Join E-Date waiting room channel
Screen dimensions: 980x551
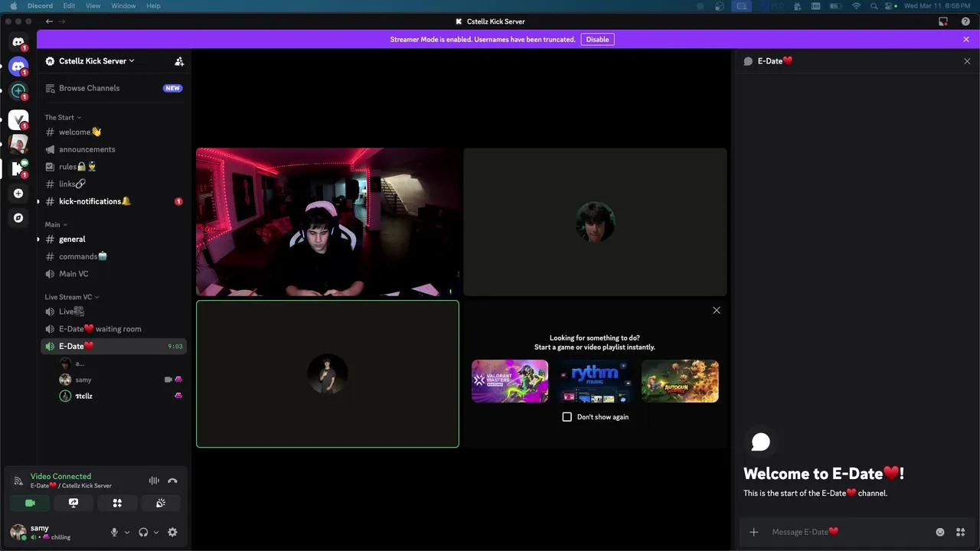(x=113, y=329)
